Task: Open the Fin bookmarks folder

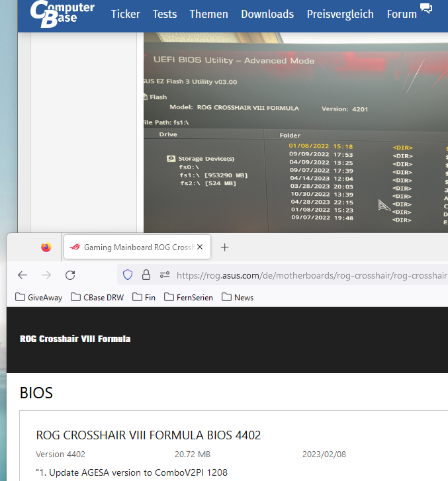Action: 144,297
